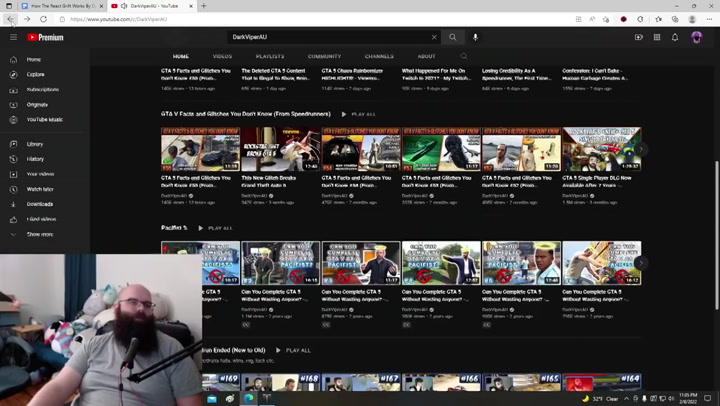720x406 pixels.
Task: Open the first Facts and Glitches thumbnail
Action: tap(200, 149)
